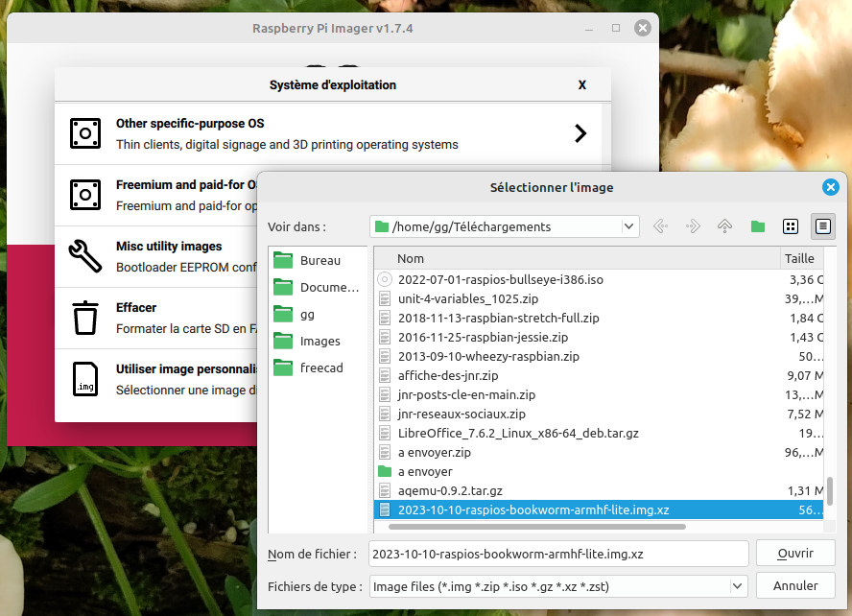The height and width of the screenshot is (616, 852).
Task: Click file icon beside unit-4-variables_1025.zip
Action: point(385,298)
